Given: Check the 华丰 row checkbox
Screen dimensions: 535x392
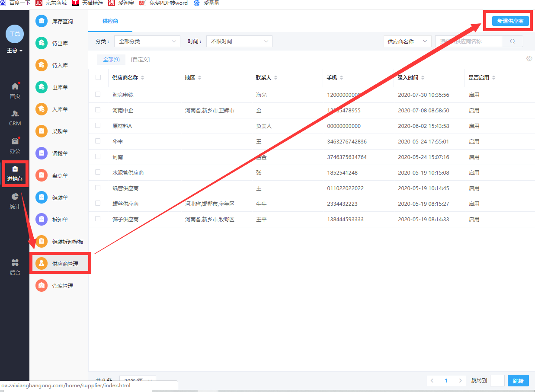Looking at the screenshot, I should tap(98, 141).
